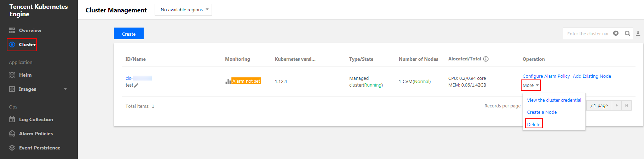Show the Allocated/Total info tooltip icon
The height and width of the screenshot is (159, 644).
[x=486, y=59]
